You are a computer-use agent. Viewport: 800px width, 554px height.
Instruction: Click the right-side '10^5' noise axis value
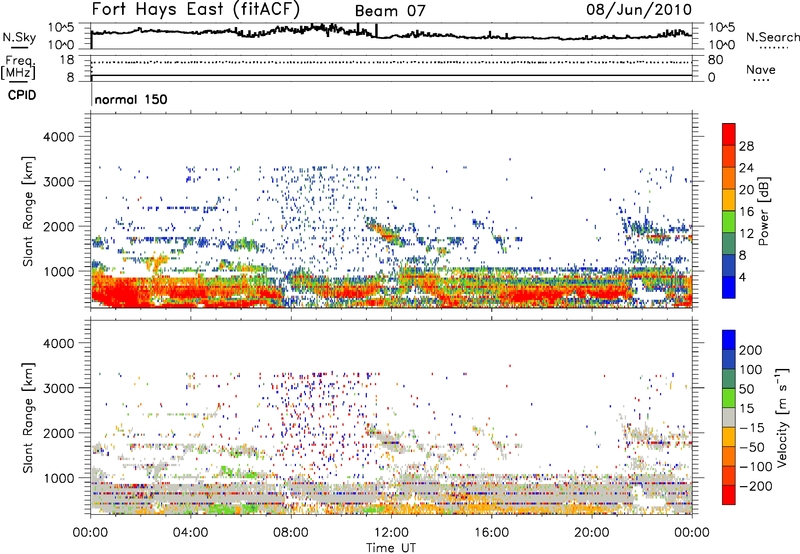pyautogui.click(x=721, y=28)
